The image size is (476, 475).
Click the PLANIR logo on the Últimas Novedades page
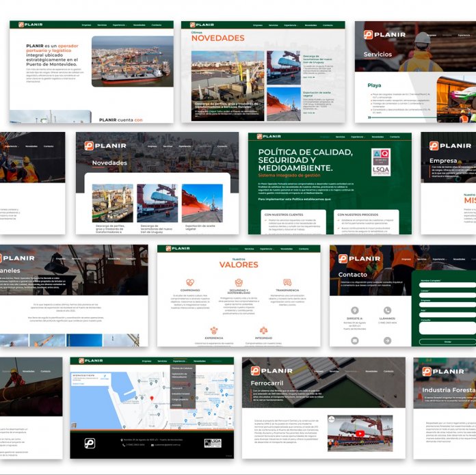coord(202,25)
